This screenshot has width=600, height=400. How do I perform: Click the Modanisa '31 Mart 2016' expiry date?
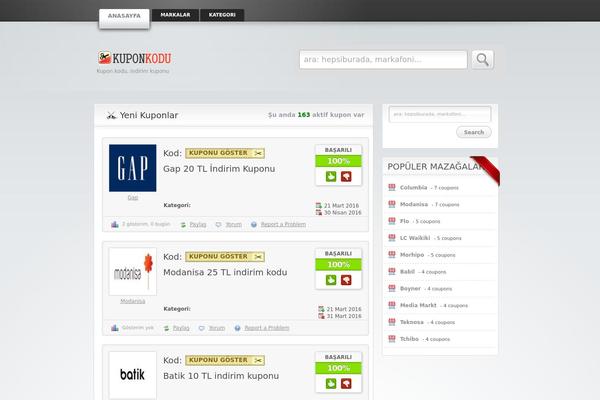tap(344, 316)
